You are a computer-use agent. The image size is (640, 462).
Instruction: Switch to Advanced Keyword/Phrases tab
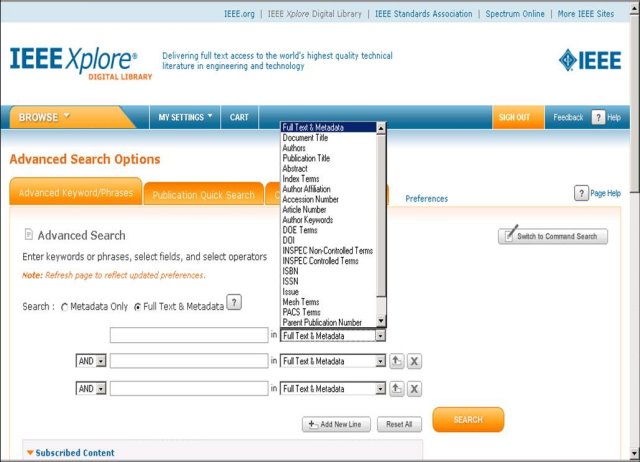pyautogui.click(x=76, y=193)
